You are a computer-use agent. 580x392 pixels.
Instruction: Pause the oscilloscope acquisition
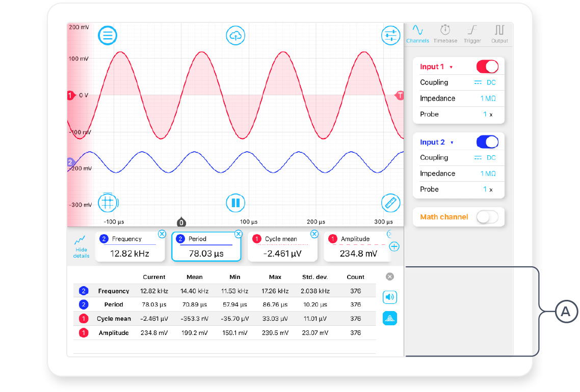pos(235,203)
